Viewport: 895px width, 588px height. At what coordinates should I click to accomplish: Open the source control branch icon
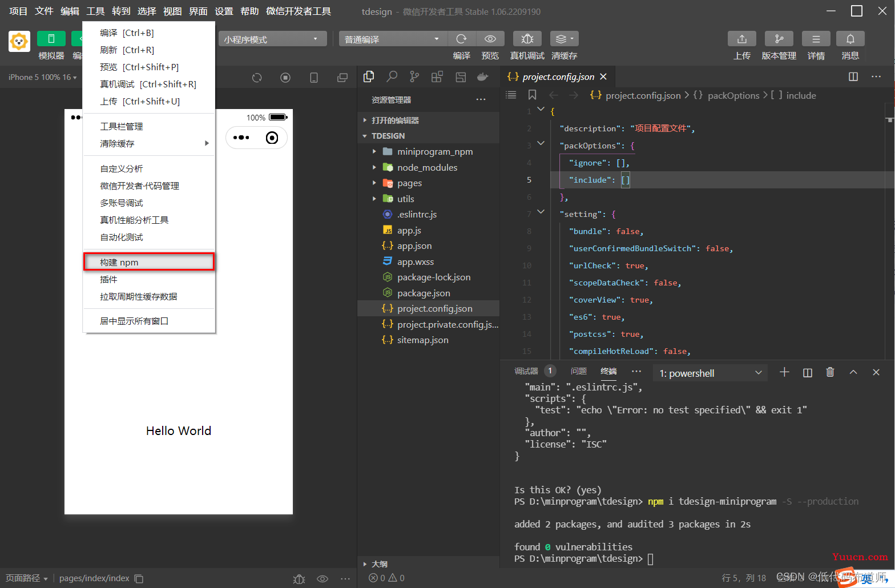(x=414, y=76)
